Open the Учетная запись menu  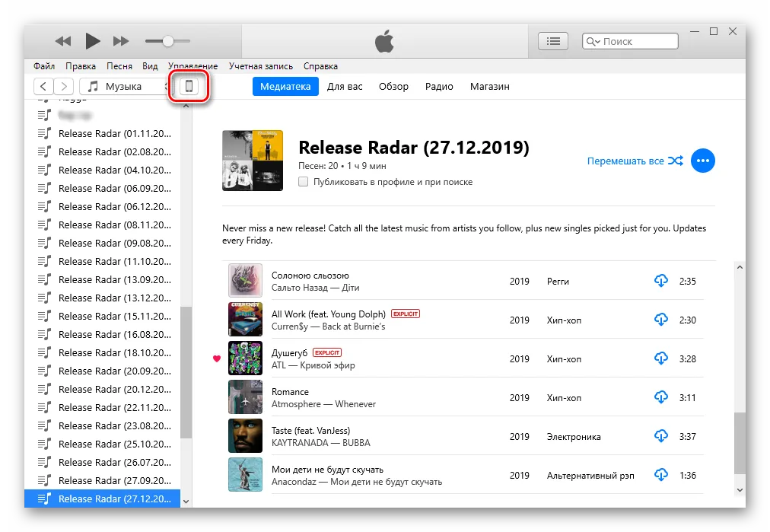pyautogui.click(x=261, y=66)
